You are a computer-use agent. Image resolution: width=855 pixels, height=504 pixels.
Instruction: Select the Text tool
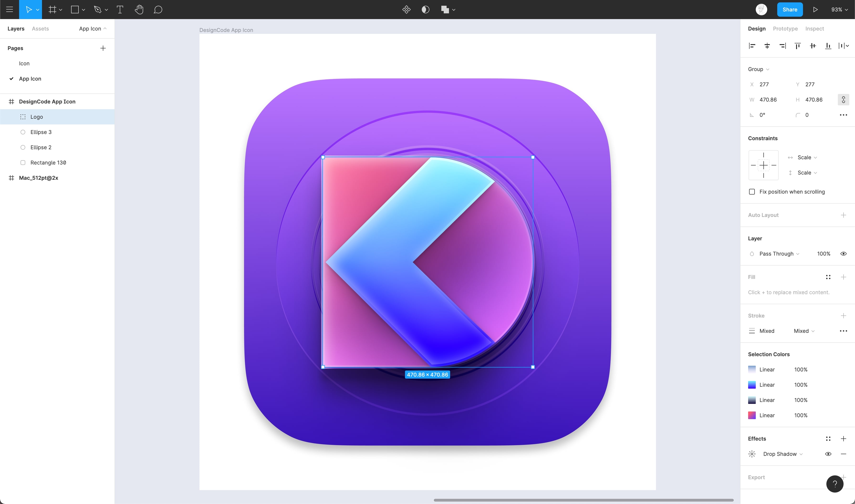click(x=120, y=10)
